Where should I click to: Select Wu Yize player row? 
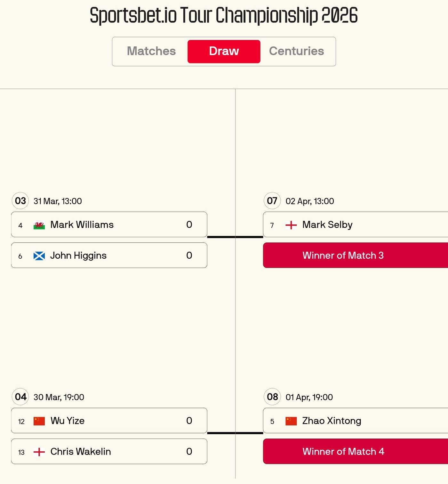pyautogui.click(x=109, y=421)
